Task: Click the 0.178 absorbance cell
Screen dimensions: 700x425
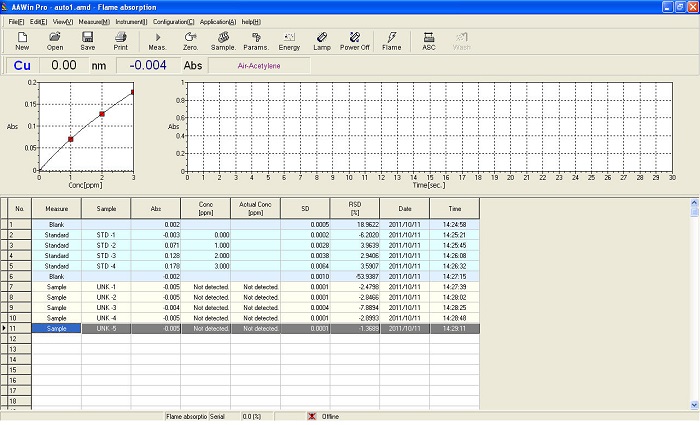Action: click(156, 266)
